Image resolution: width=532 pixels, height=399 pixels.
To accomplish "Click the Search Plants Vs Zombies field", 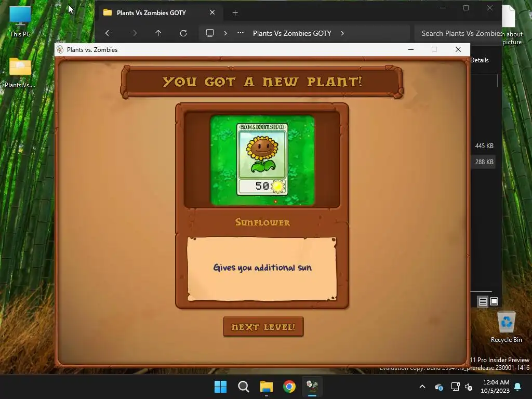I will point(458,33).
